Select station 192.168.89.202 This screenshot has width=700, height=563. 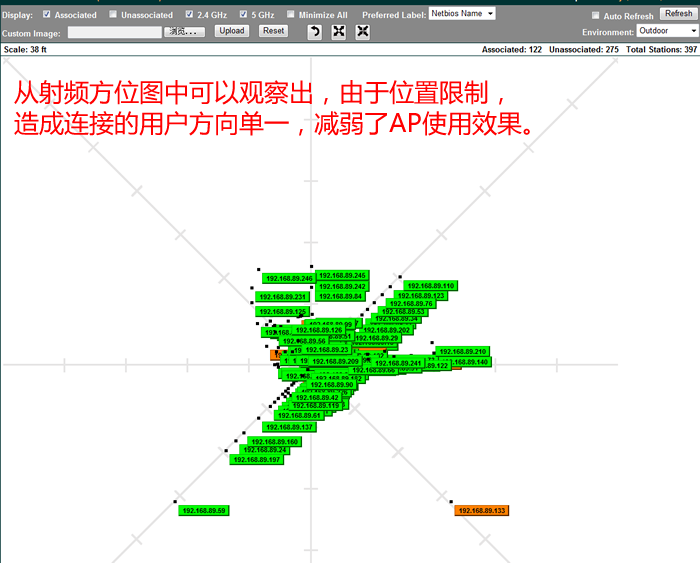click(387, 330)
